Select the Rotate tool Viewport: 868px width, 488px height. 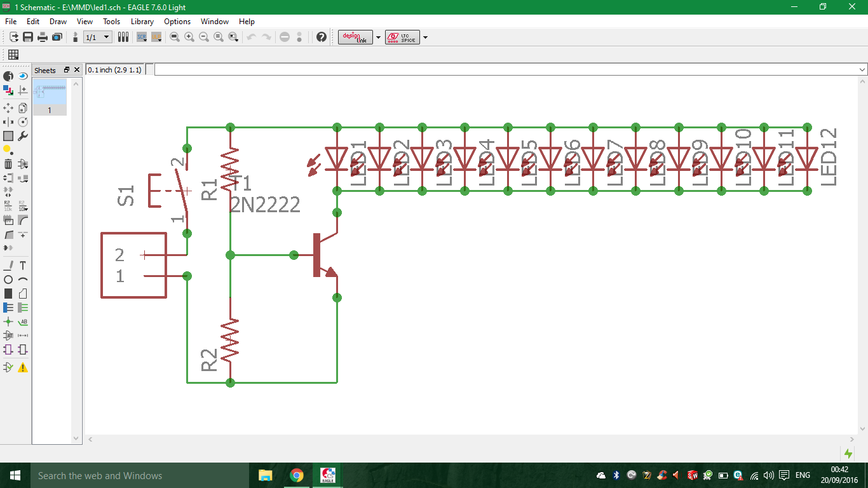[23, 122]
